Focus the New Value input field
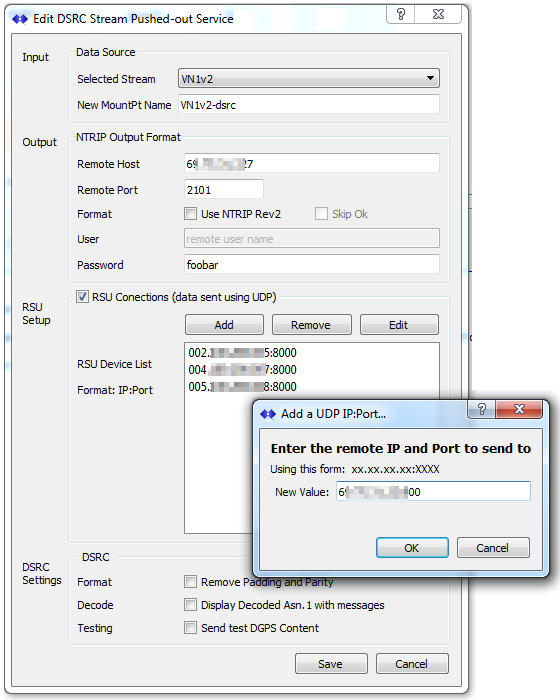 433,492
